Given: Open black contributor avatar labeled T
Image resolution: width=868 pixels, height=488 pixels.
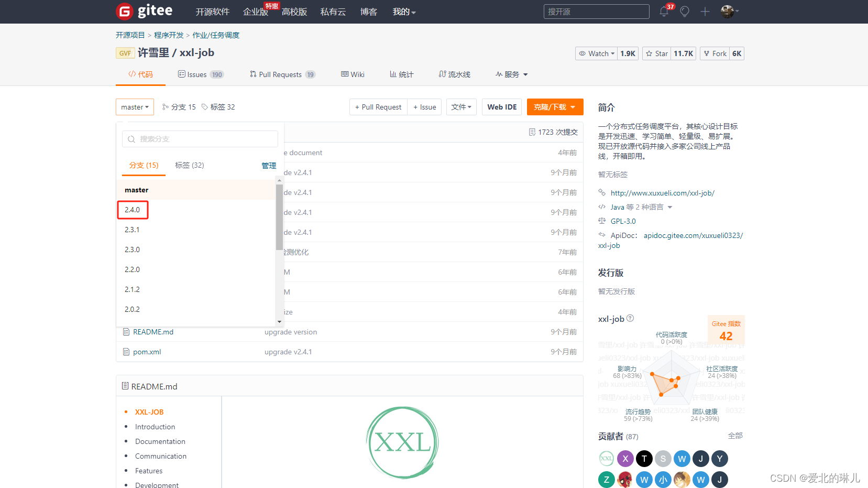Looking at the screenshot, I should coord(644,459).
